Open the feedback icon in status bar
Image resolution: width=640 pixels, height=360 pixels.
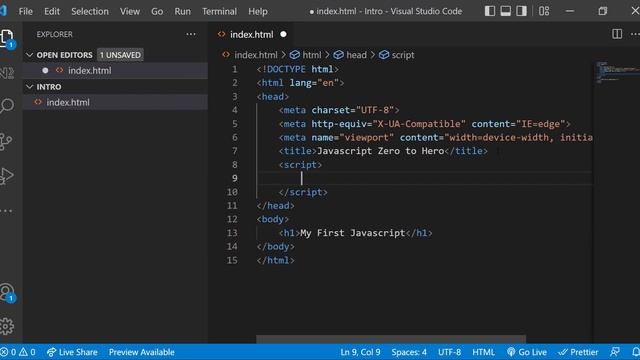(615, 352)
